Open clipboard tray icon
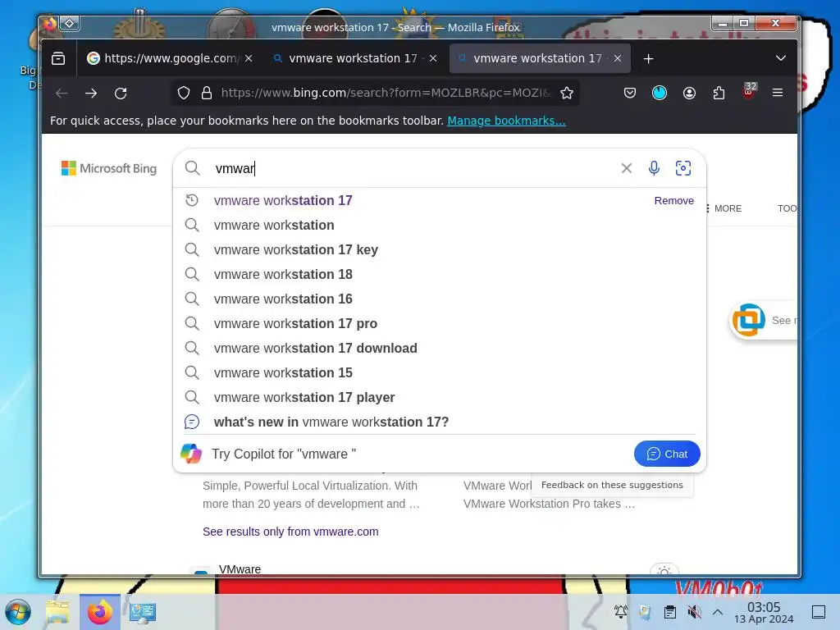The width and height of the screenshot is (840, 630). [x=669, y=611]
